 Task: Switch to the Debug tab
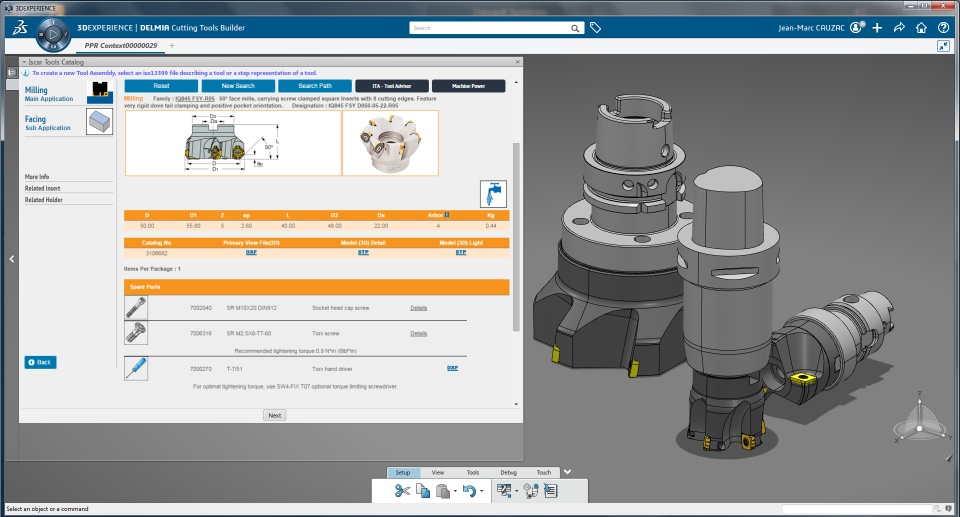coord(508,472)
